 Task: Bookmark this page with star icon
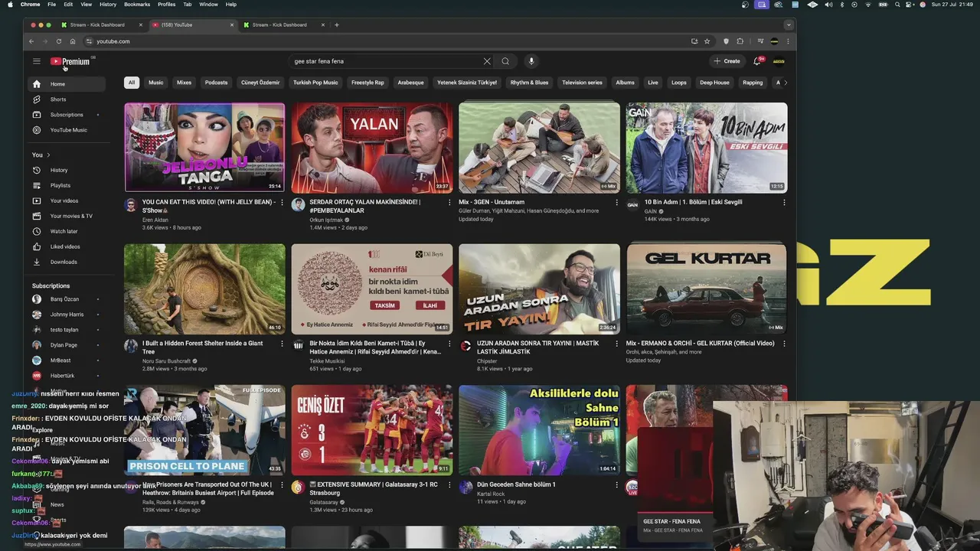coord(707,41)
